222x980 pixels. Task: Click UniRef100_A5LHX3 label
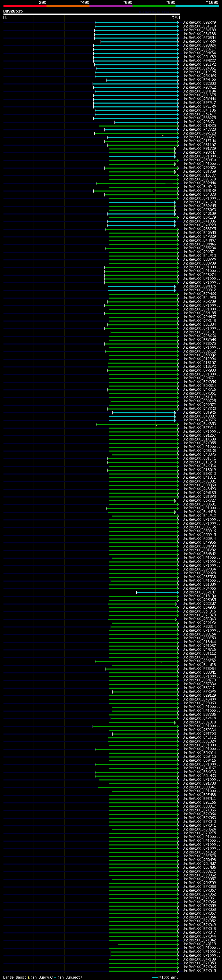pos(199,775)
